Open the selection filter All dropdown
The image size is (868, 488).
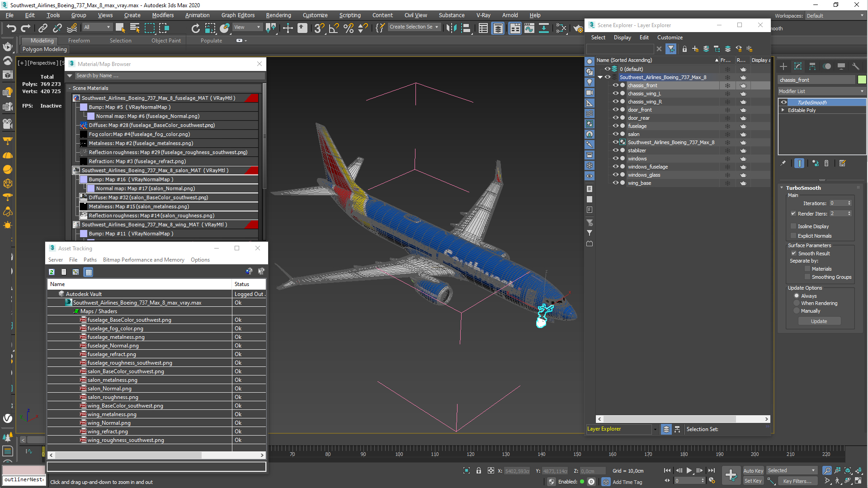pos(97,28)
